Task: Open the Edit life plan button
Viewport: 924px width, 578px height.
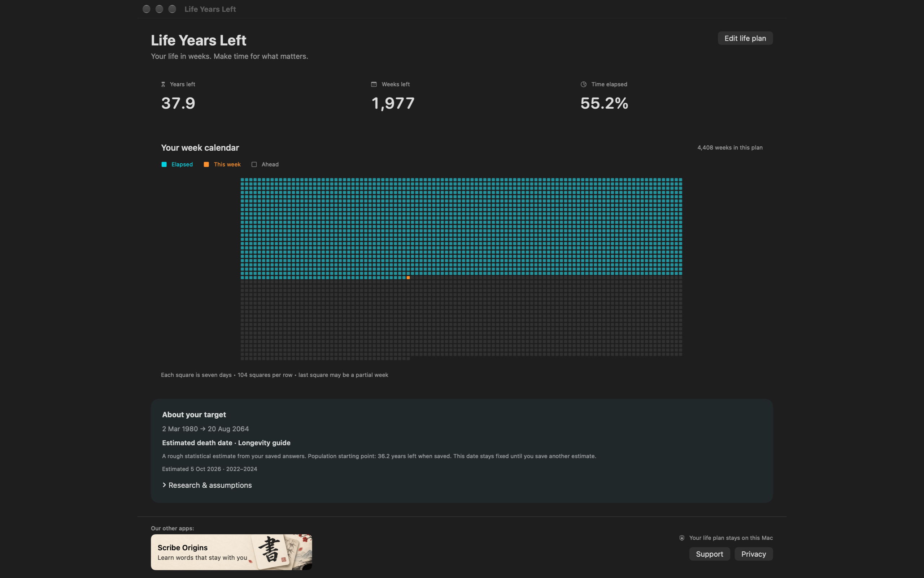Action: (745, 38)
